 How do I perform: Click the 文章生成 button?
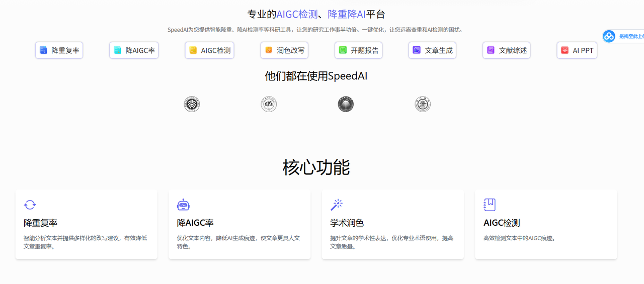432,50
